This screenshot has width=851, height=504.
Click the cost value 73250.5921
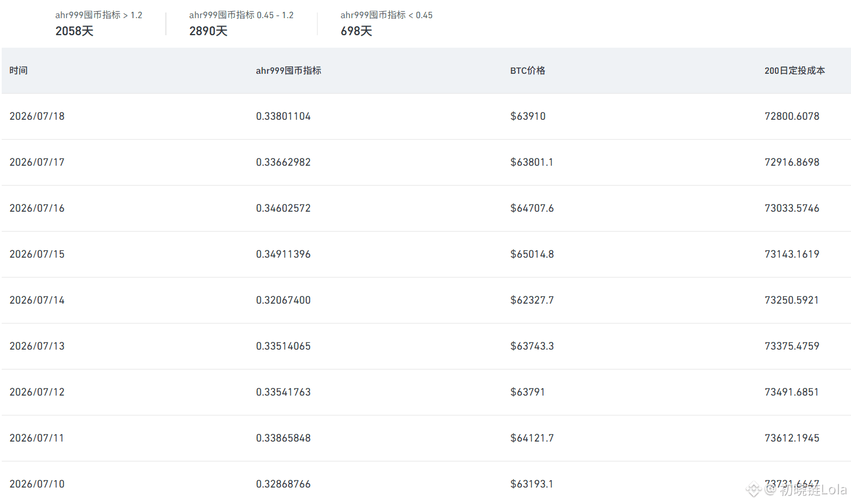[791, 300]
